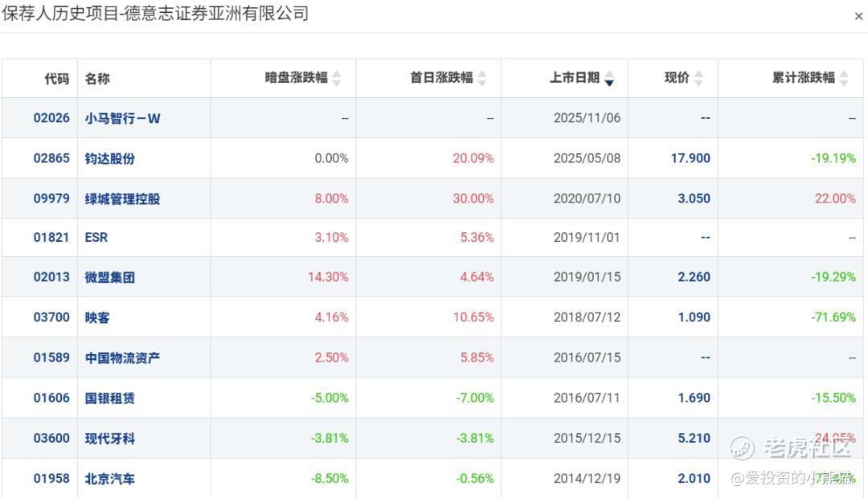The height and width of the screenshot is (498, 868).
Task: Click first-day change 30.00%
Action: tap(473, 198)
